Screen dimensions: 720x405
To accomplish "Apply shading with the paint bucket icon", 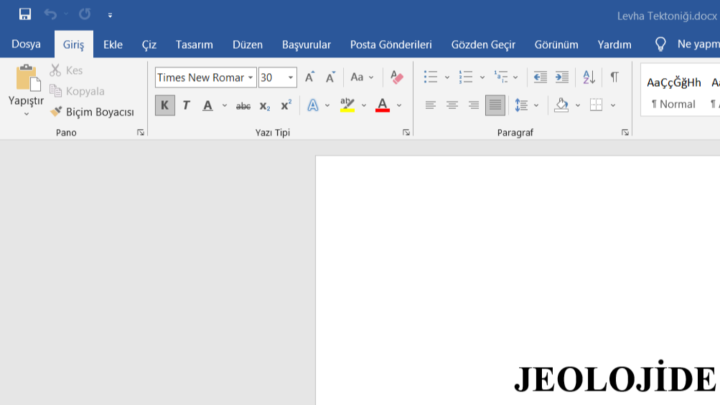I will [562, 105].
